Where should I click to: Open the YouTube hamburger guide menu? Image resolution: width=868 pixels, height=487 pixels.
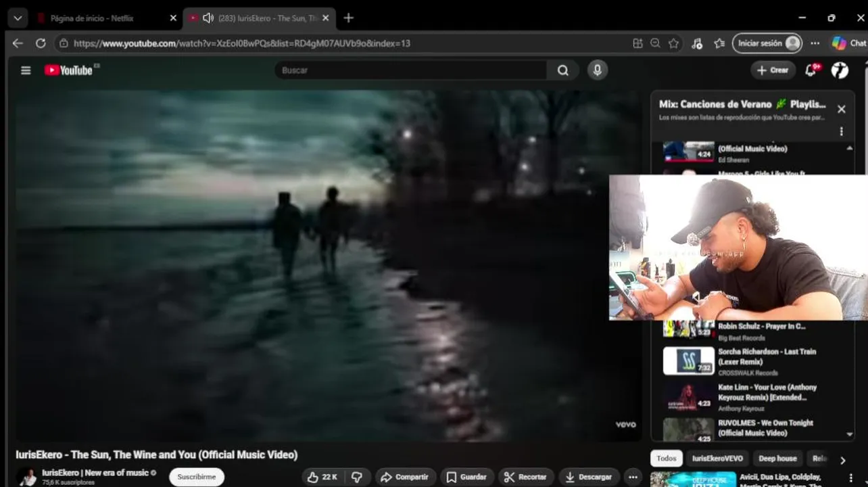click(x=26, y=70)
